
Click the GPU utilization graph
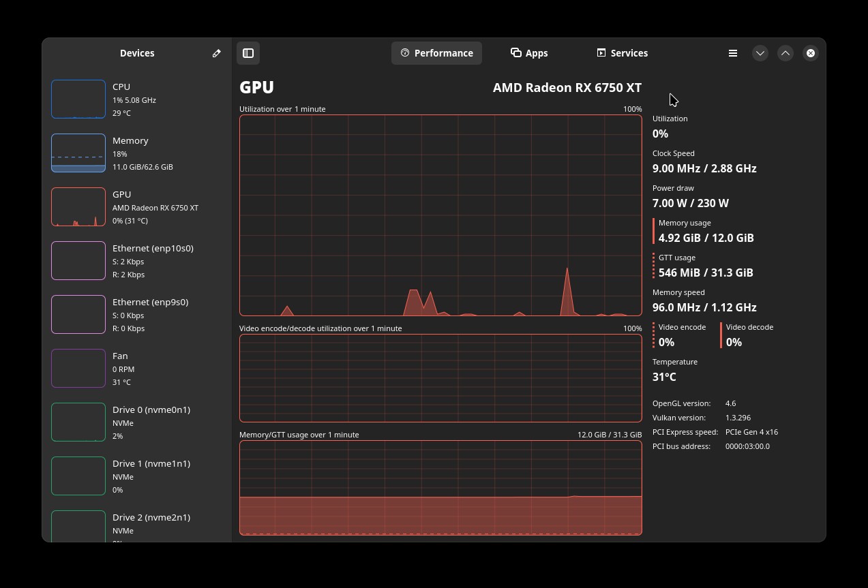440,215
